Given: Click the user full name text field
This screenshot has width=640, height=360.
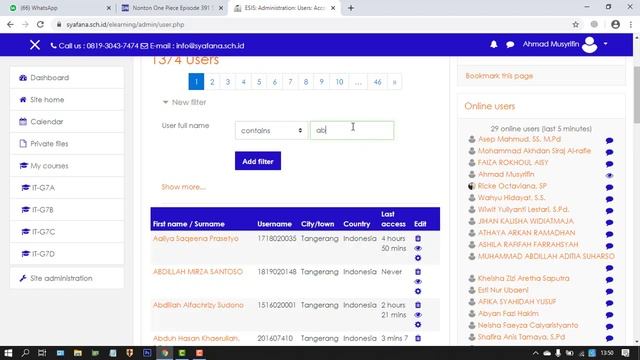Looking at the screenshot, I should pos(352,131).
